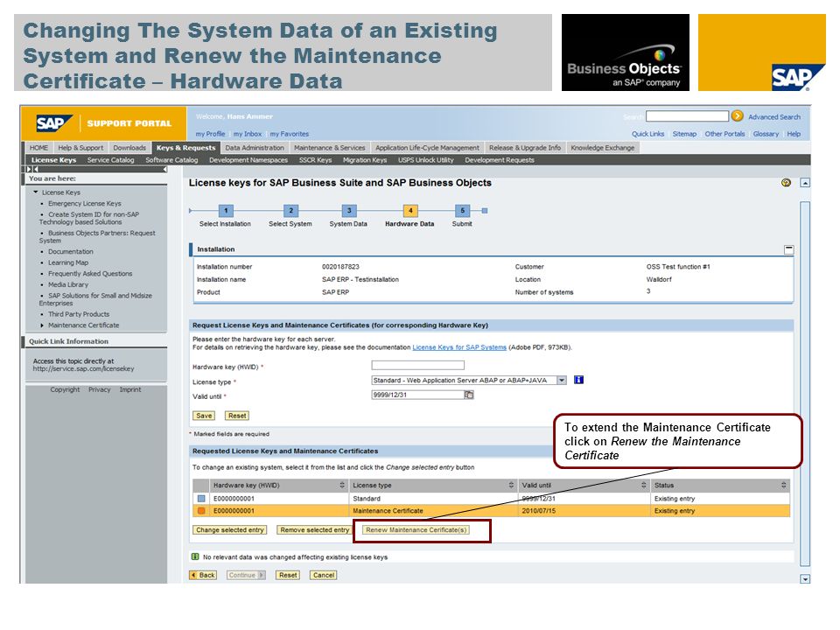Open the Maintenance & Services tab

point(330,148)
